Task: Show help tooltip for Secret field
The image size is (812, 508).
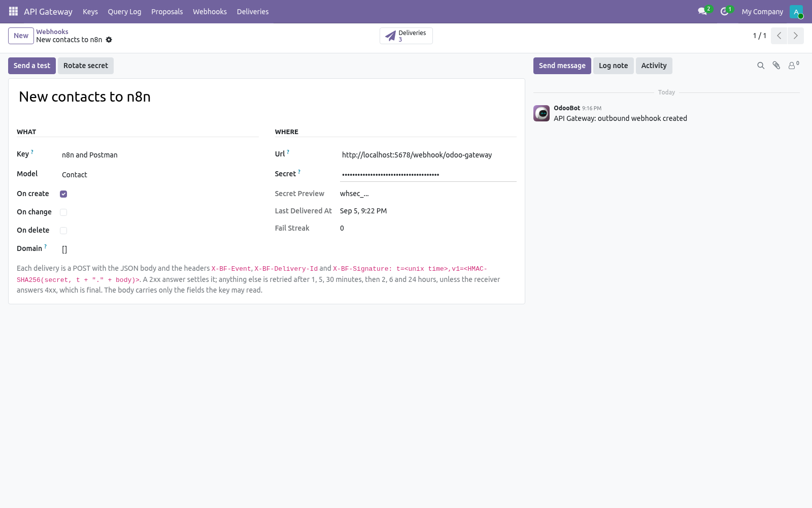Action: (299, 172)
